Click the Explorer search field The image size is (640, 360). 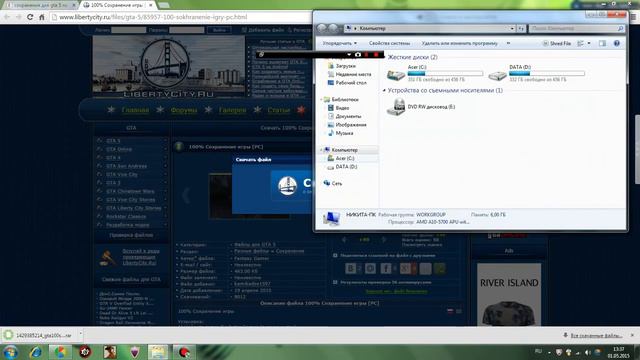(577, 29)
